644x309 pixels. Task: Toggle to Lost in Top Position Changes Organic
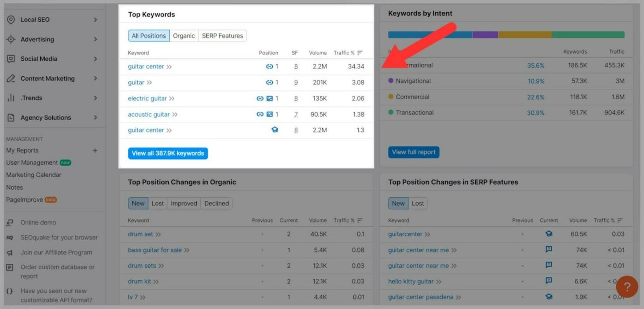click(x=157, y=203)
